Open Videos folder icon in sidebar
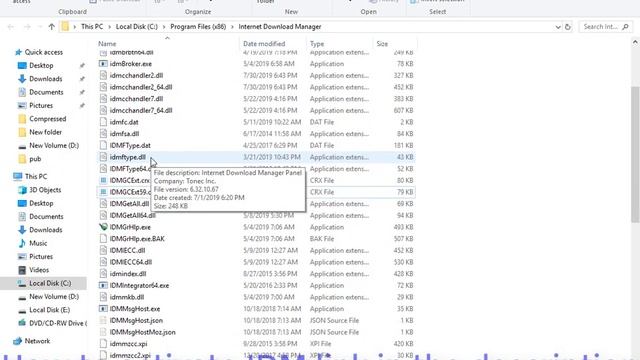The image size is (640, 360). pos(22,270)
